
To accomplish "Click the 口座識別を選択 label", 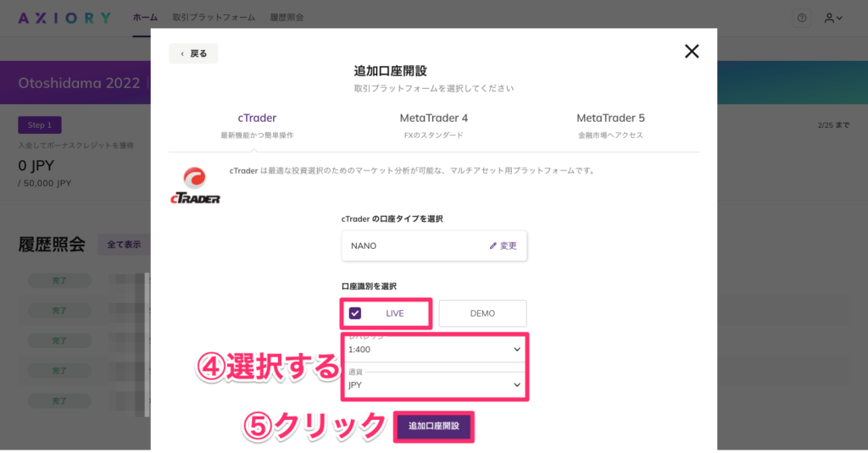I will click(369, 286).
